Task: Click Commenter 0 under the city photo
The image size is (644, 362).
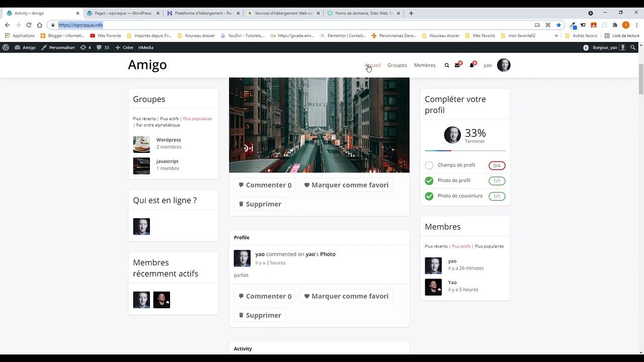Action: pyautogui.click(x=265, y=185)
